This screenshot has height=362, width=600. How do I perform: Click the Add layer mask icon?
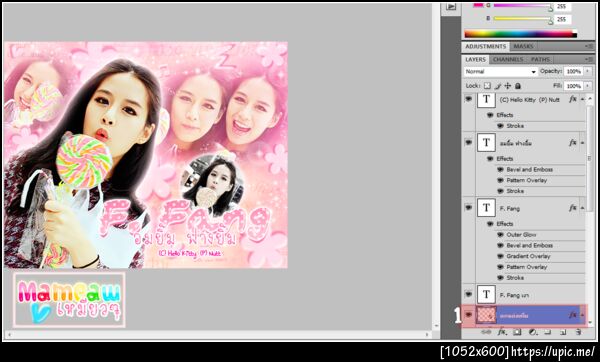click(x=517, y=332)
